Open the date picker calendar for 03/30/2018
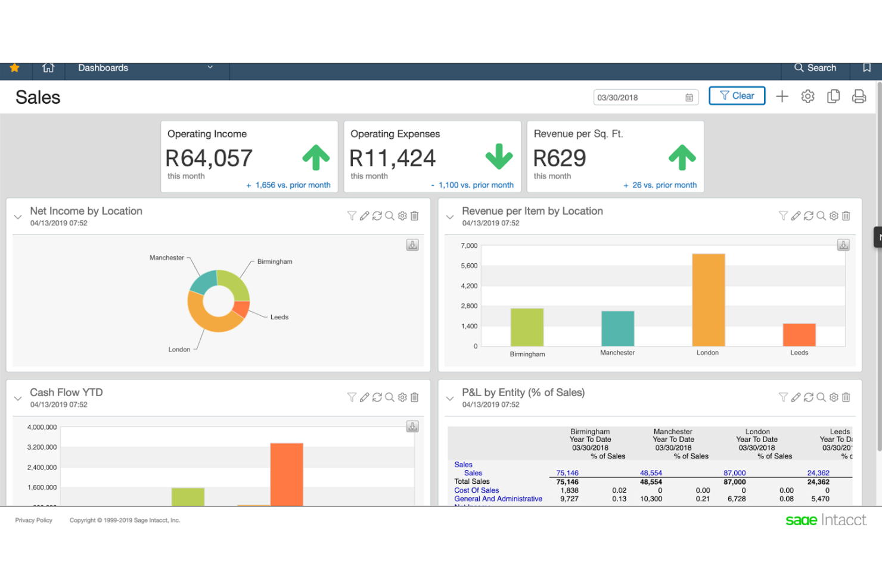 click(689, 97)
